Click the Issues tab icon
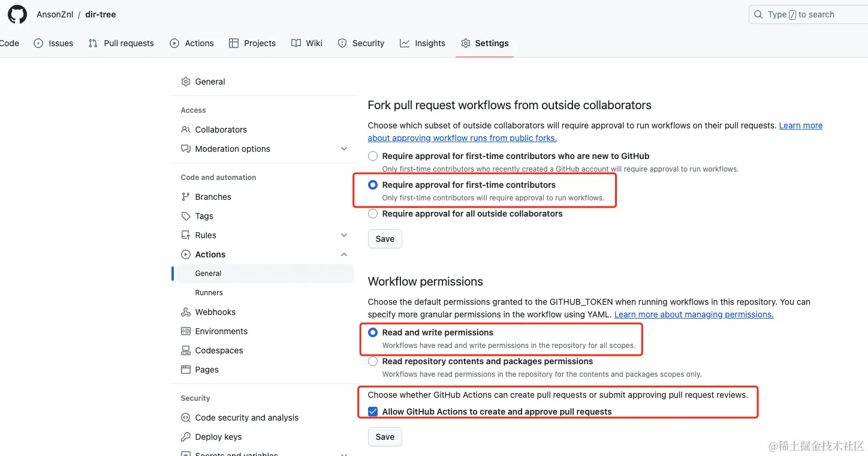This screenshot has width=868, height=456. point(38,43)
